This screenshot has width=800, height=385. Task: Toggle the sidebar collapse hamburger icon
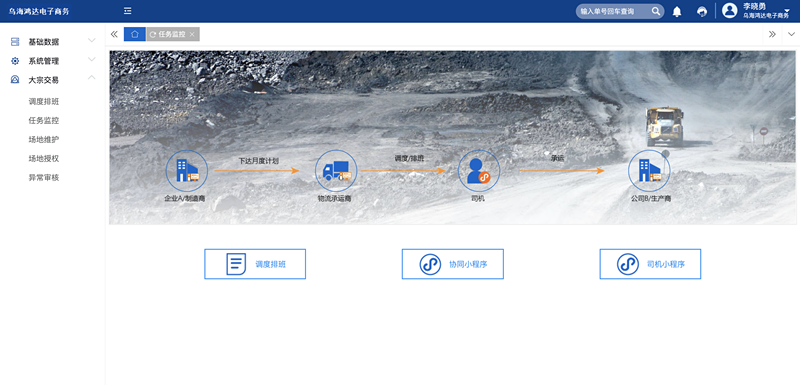click(128, 11)
